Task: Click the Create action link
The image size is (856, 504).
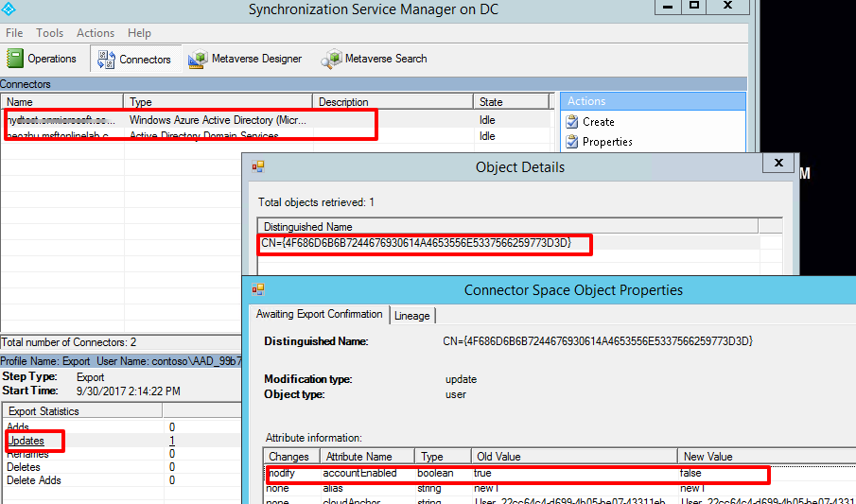Action: (599, 122)
